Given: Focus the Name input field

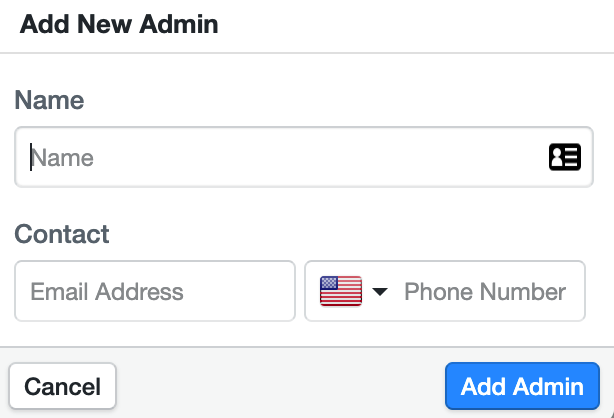Looking at the screenshot, I should pos(304,157).
